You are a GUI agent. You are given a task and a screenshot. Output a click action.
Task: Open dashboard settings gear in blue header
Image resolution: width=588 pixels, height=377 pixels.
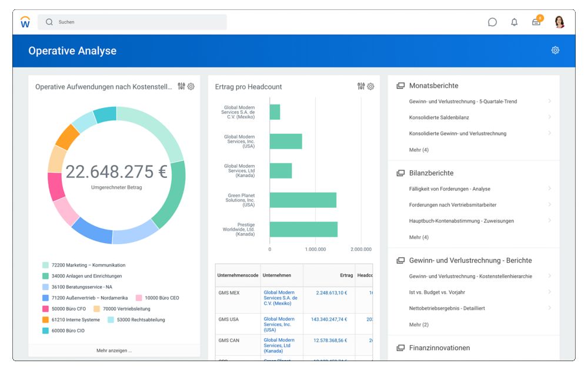pyautogui.click(x=555, y=50)
